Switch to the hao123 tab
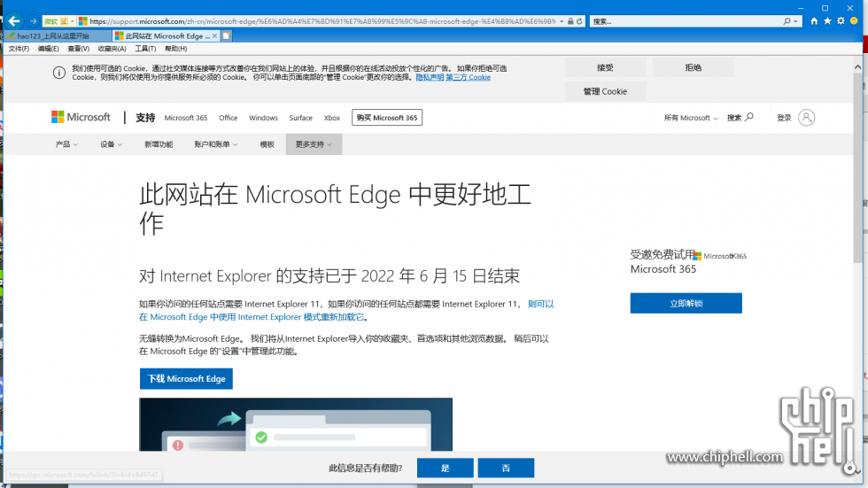Screen dimensions: 868x488 pyautogui.click(x=58, y=36)
